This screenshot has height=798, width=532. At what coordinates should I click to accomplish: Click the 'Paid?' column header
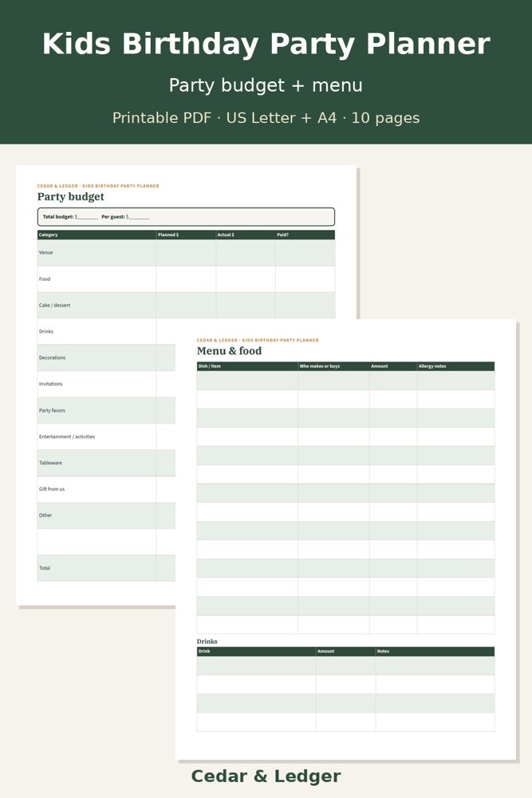pyautogui.click(x=305, y=235)
